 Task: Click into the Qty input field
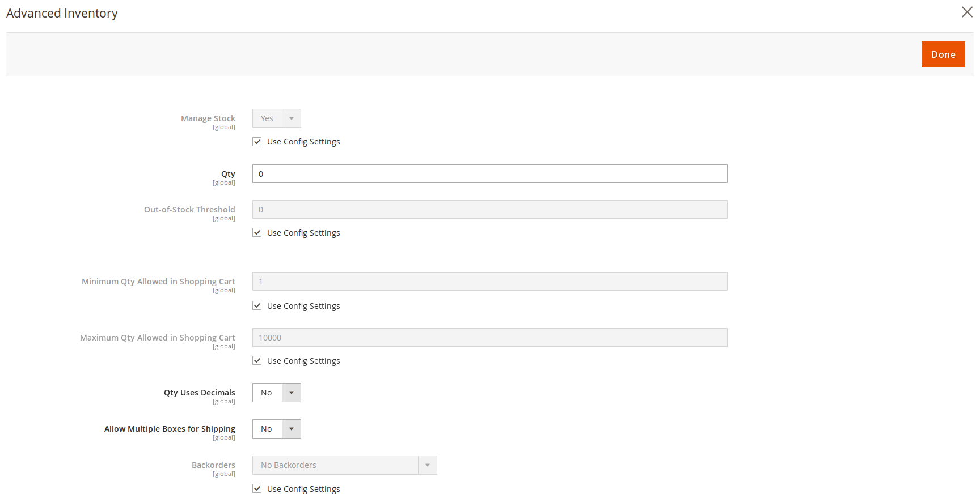coord(489,174)
